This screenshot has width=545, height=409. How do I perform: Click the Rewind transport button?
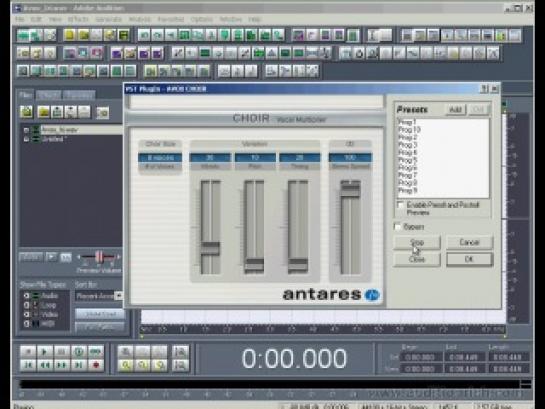44,365
